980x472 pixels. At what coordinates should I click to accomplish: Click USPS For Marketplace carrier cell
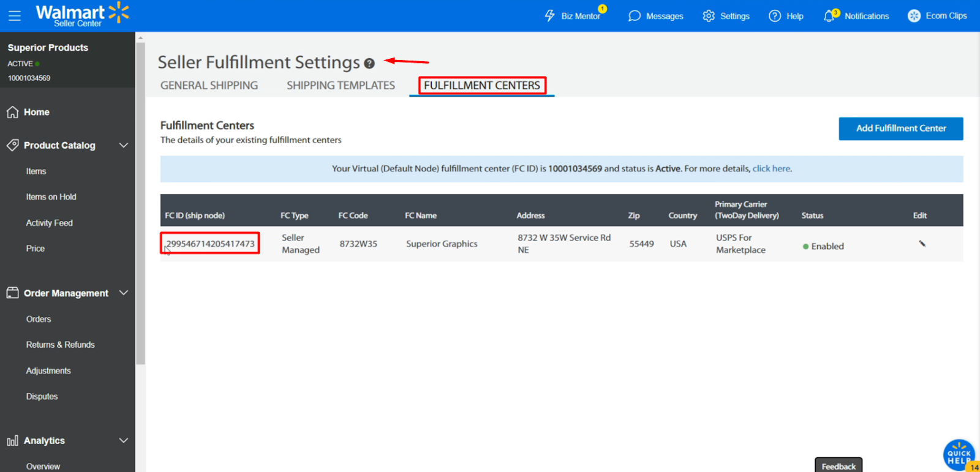click(741, 244)
